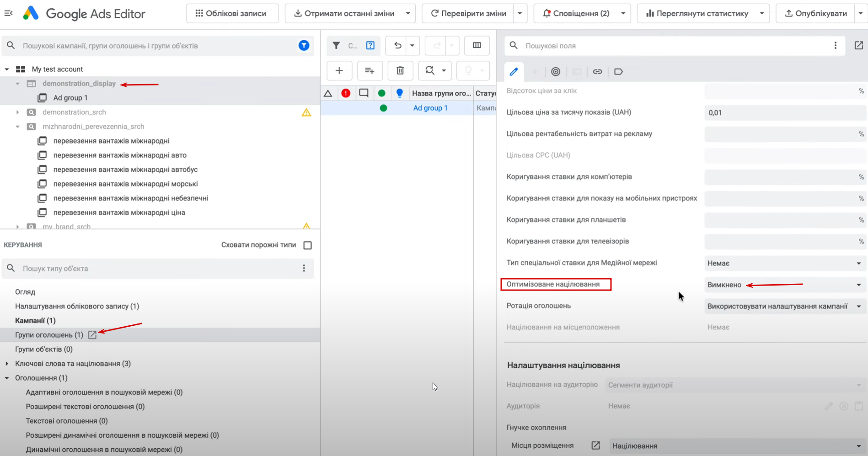Click the red error column header icon
This screenshot has height=456, width=868.
[346, 93]
